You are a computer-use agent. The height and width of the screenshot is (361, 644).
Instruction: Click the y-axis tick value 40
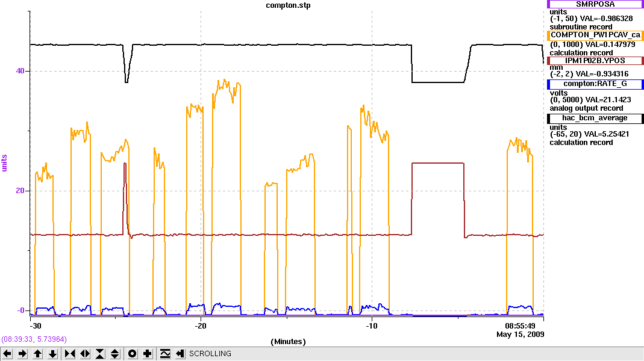click(x=20, y=71)
